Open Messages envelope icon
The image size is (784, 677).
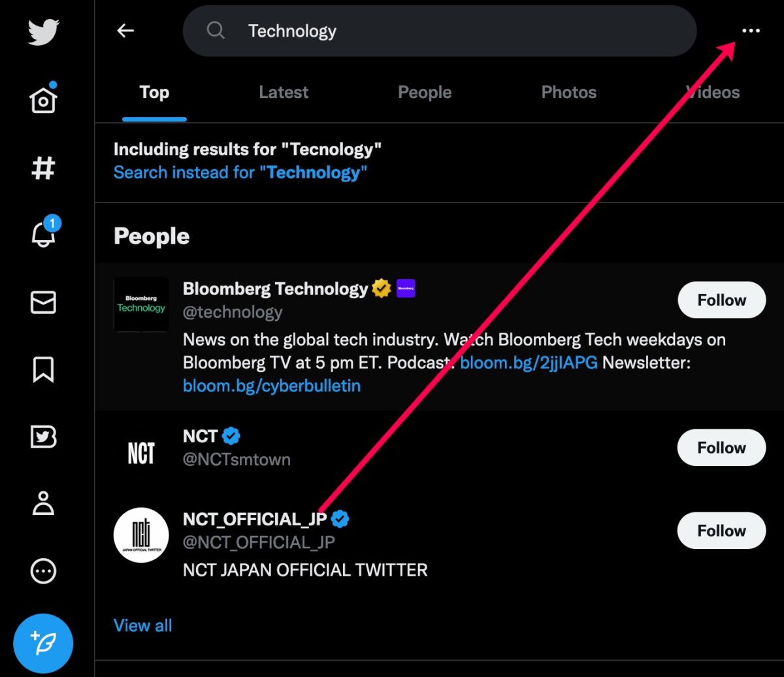[44, 303]
